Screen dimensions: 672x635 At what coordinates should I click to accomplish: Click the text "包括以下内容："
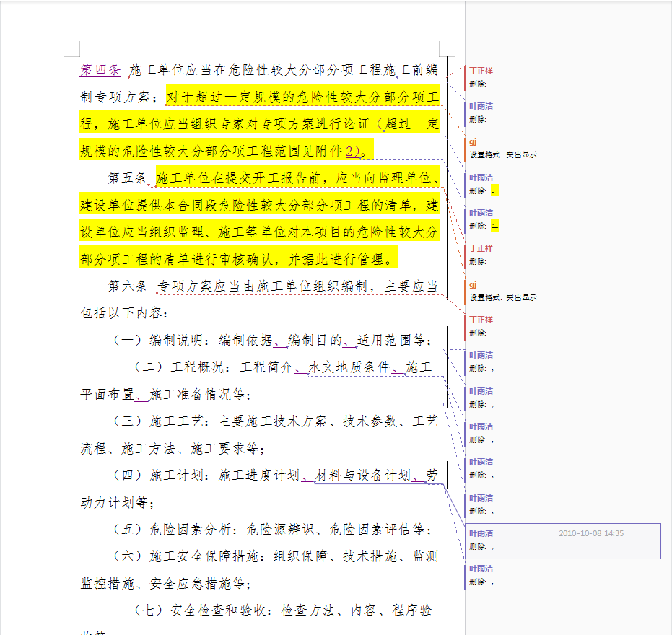(x=124, y=312)
